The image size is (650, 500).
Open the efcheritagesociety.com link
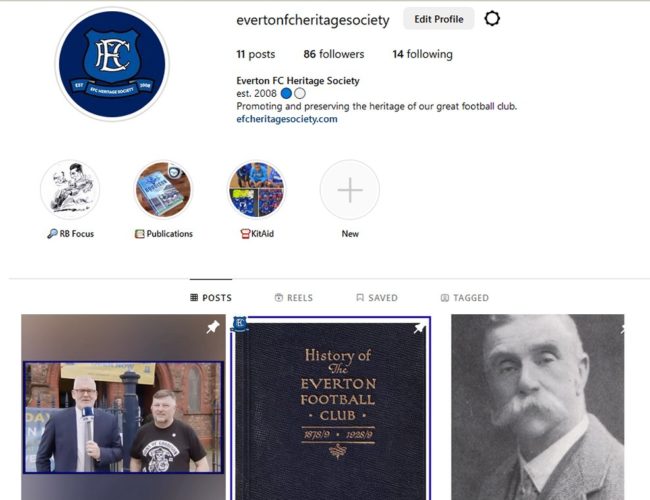287,119
